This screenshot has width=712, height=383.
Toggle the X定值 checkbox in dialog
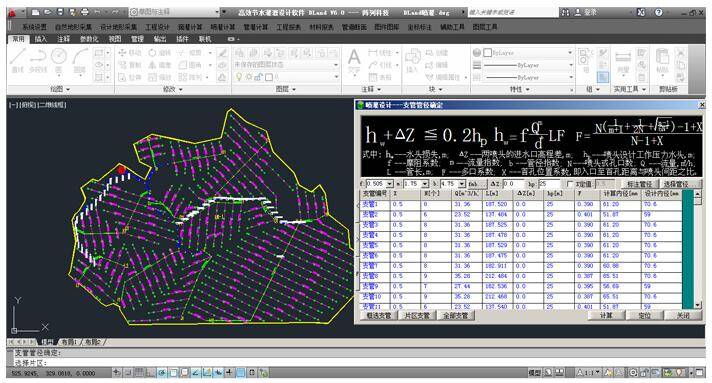570,184
